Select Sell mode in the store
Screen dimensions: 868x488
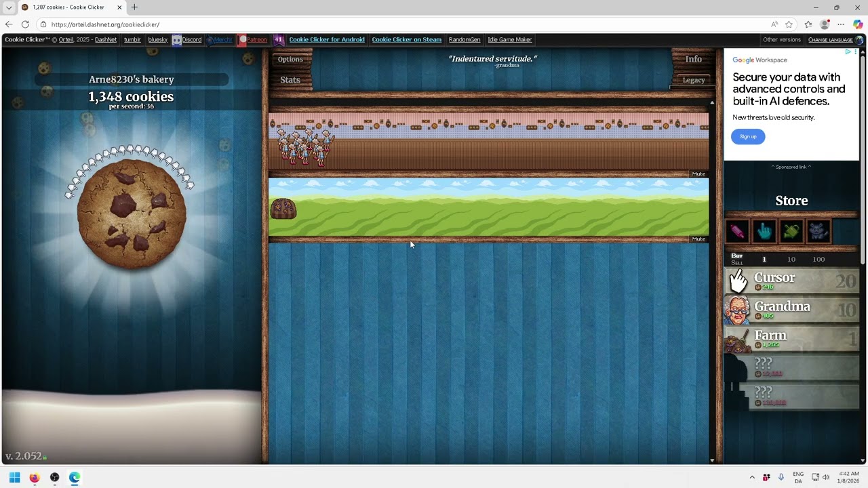click(x=737, y=263)
